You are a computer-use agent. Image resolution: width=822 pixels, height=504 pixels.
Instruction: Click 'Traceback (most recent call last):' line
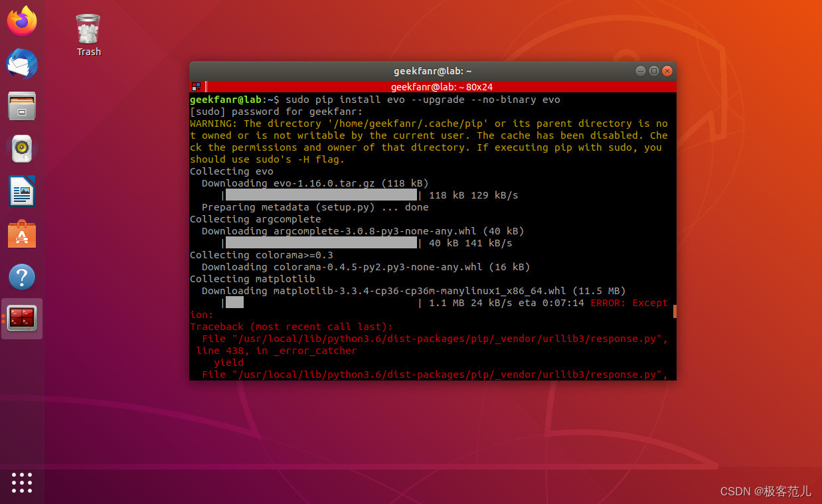tap(291, 327)
